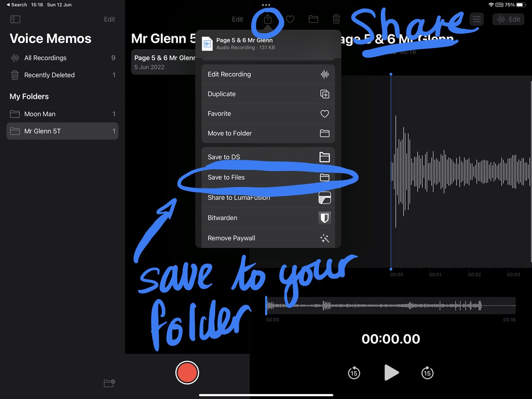Viewport: 532px width, 399px height.
Task: Choose Save to DS option
Action: (268, 157)
